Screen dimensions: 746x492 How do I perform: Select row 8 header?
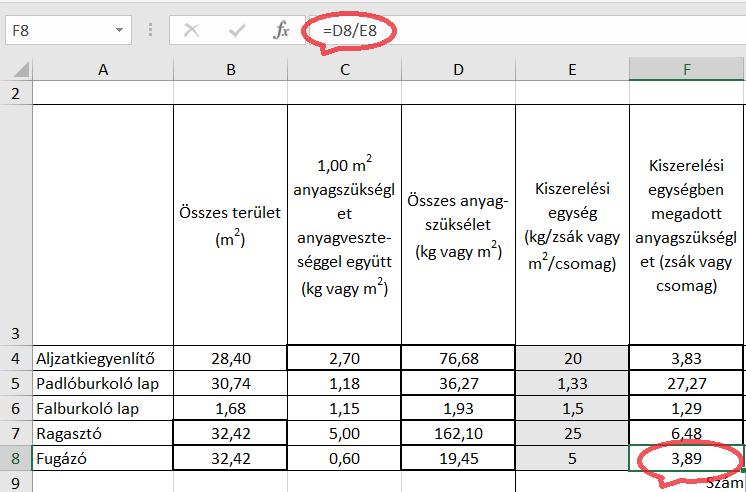[x=16, y=458]
